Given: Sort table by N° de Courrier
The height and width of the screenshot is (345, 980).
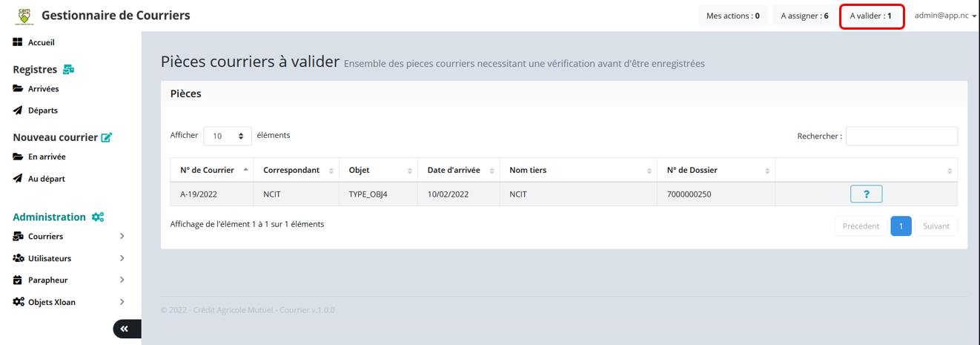Looking at the screenshot, I should click(x=211, y=170).
